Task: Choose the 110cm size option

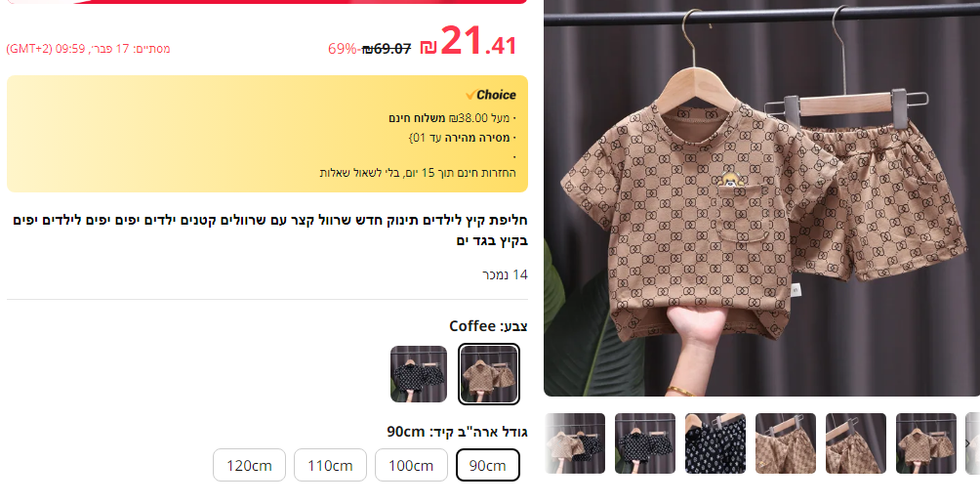Action: [330, 465]
